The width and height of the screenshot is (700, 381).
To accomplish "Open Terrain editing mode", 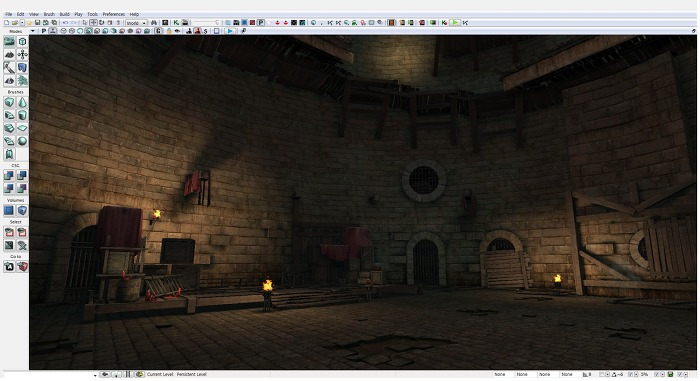I will (x=9, y=54).
